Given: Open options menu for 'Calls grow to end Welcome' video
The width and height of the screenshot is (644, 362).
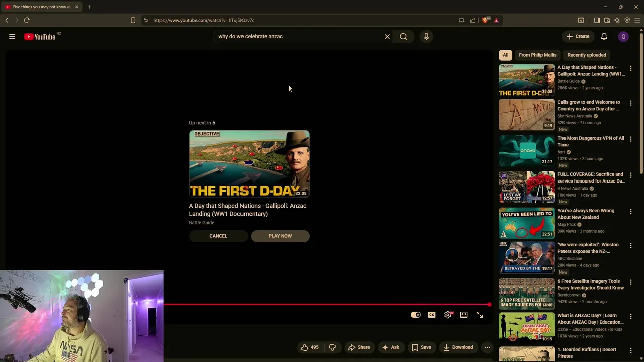Looking at the screenshot, I should pos(631,103).
